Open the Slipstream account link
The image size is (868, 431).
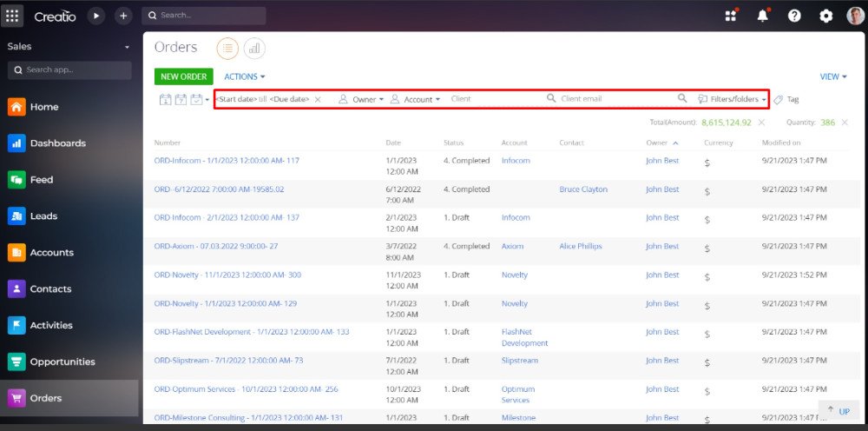(x=520, y=361)
